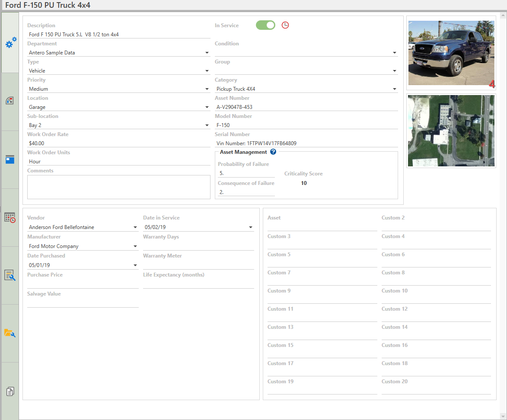Click the Description field
This screenshot has width=507, height=420.
pos(119,34)
